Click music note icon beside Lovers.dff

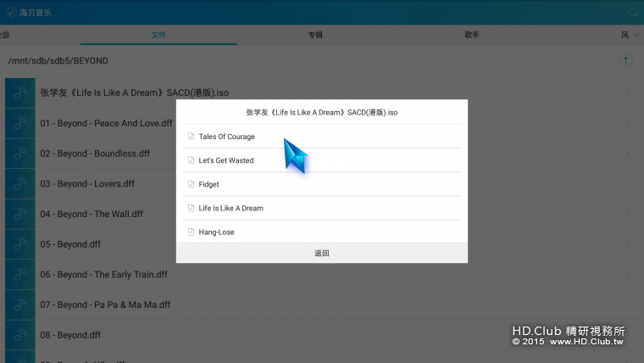point(20,184)
